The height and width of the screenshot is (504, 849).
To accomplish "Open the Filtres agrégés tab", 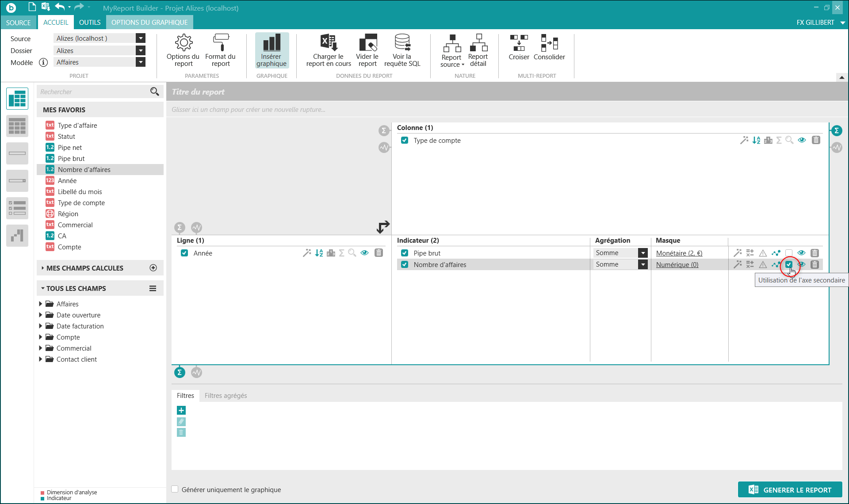I will pos(226,395).
